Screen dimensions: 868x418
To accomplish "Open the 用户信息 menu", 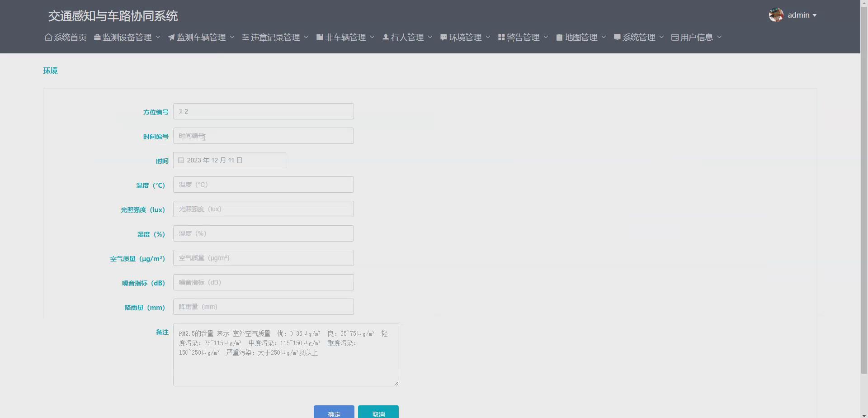I will tap(695, 37).
